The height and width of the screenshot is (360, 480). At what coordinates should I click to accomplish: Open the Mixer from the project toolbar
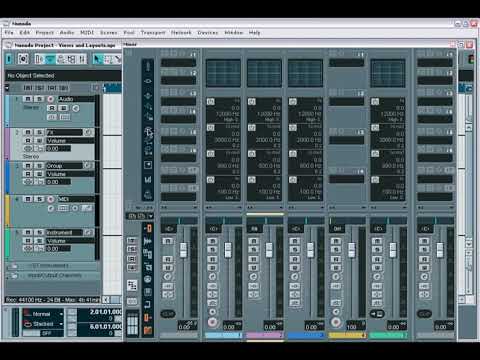(x=82, y=59)
